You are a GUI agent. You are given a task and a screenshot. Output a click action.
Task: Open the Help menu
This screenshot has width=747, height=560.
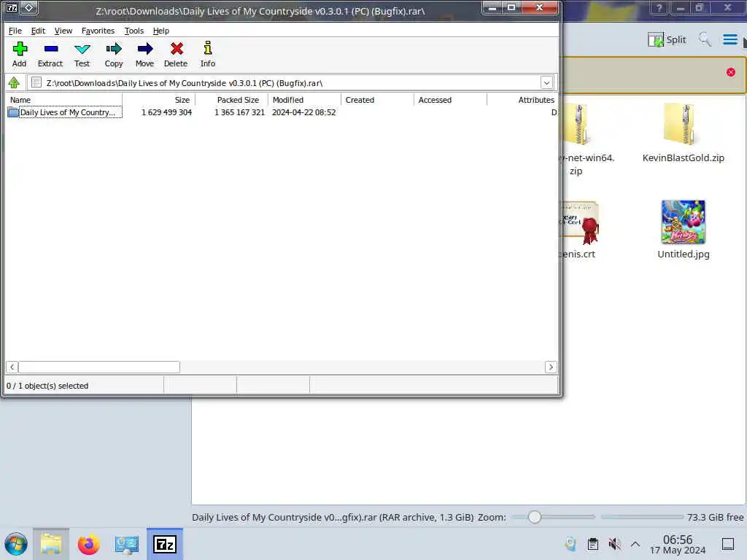161,31
